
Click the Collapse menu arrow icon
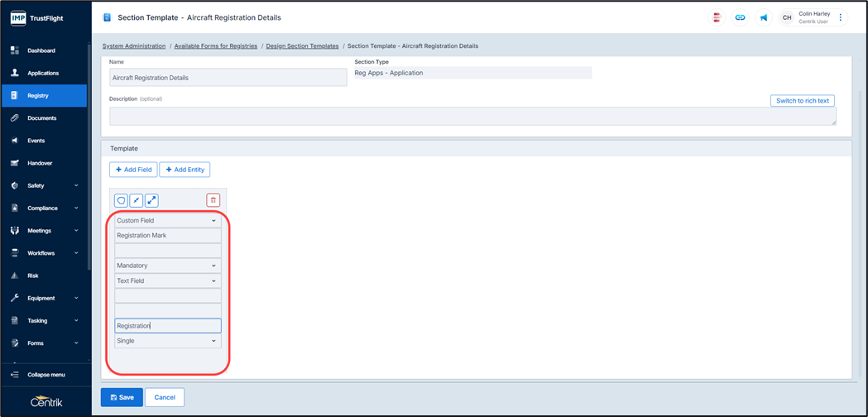(15, 375)
